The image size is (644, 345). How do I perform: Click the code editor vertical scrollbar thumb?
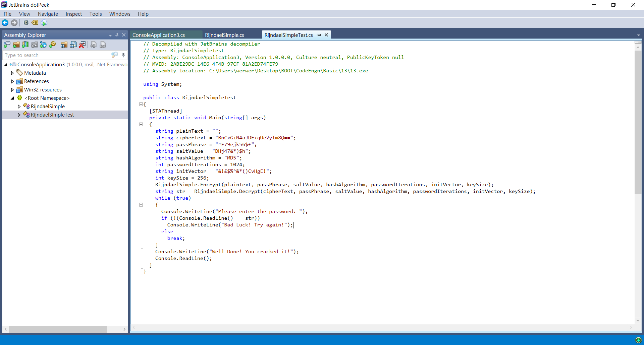[x=638, y=122]
